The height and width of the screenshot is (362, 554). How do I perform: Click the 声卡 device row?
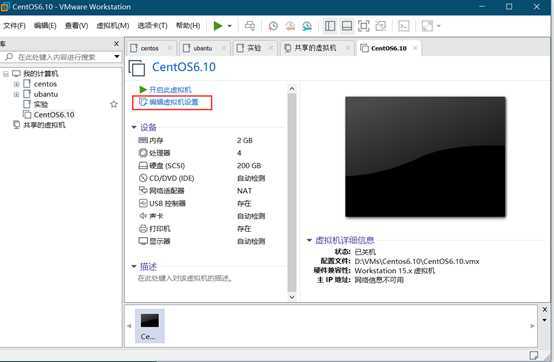point(201,216)
